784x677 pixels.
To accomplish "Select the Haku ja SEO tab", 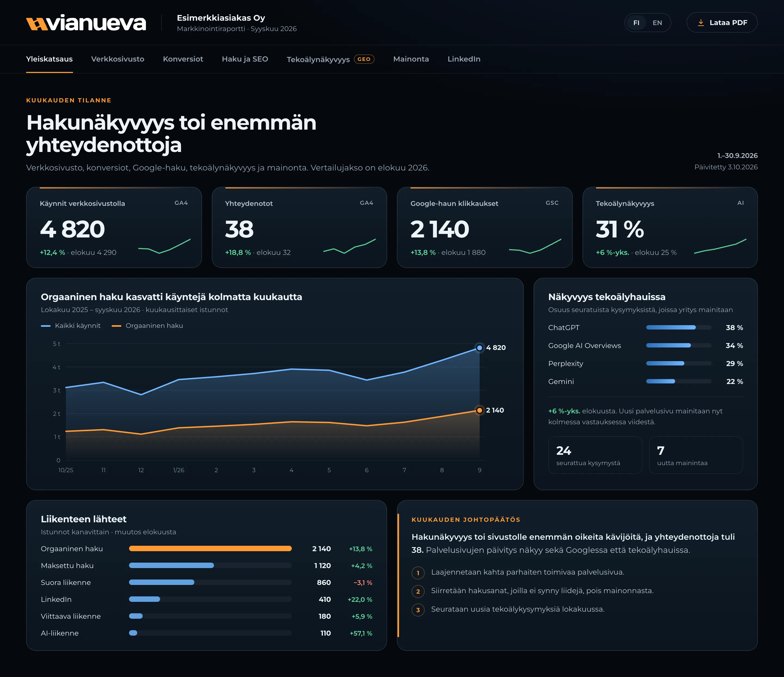I will coord(245,59).
